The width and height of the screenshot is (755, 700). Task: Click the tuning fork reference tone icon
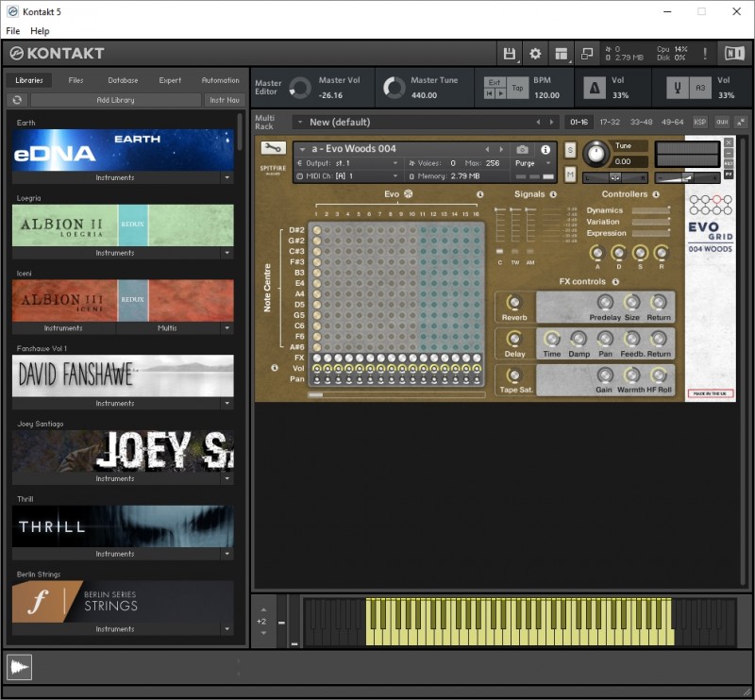pyautogui.click(x=676, y=88)
